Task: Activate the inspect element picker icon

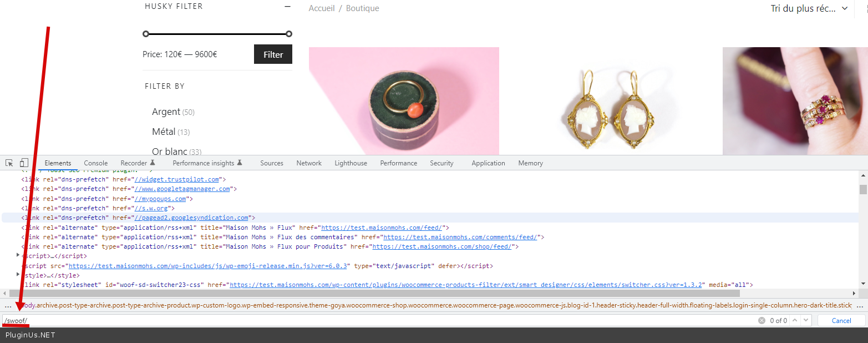Action: (9, 163)
